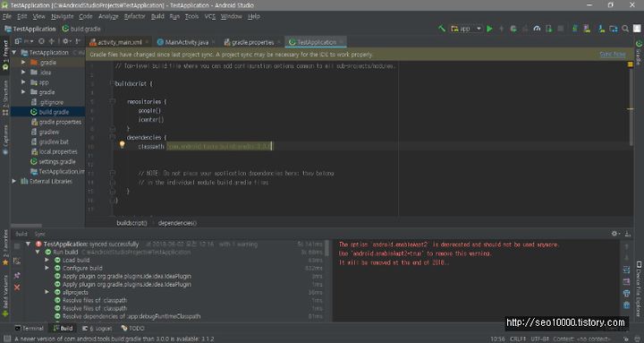644x343 pixels.
Task: Click the red X in Build panel sidebar
Action: tap(17, 287)
